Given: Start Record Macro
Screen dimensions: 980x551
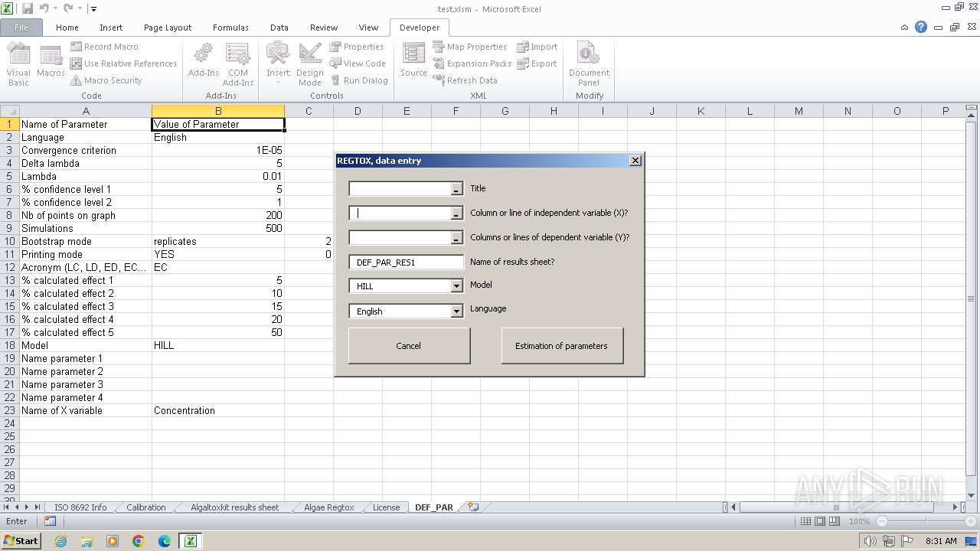Looking at the screenshot, I should pyautogui.click(x=104, y=47).
